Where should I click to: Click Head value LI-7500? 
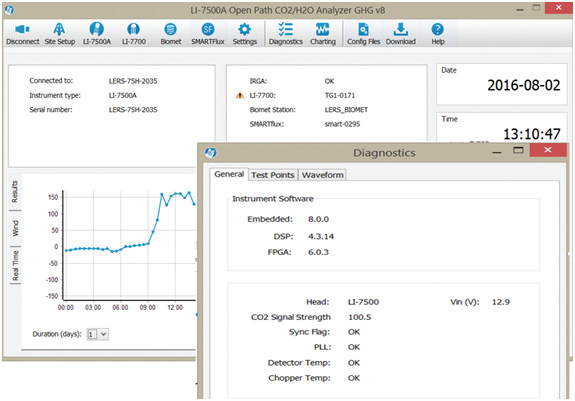(363, 302)
